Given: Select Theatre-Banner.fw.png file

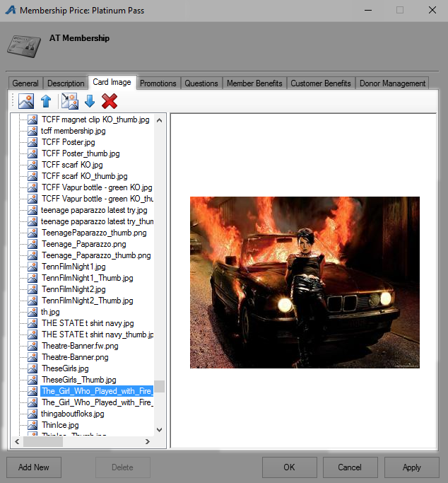Looking at the screenshot, I should coord(80,346).
